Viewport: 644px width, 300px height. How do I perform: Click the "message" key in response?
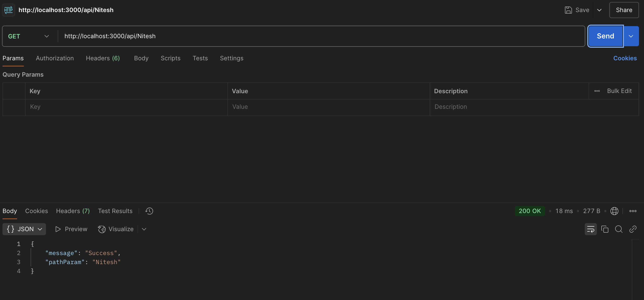[x=61, y=253]
